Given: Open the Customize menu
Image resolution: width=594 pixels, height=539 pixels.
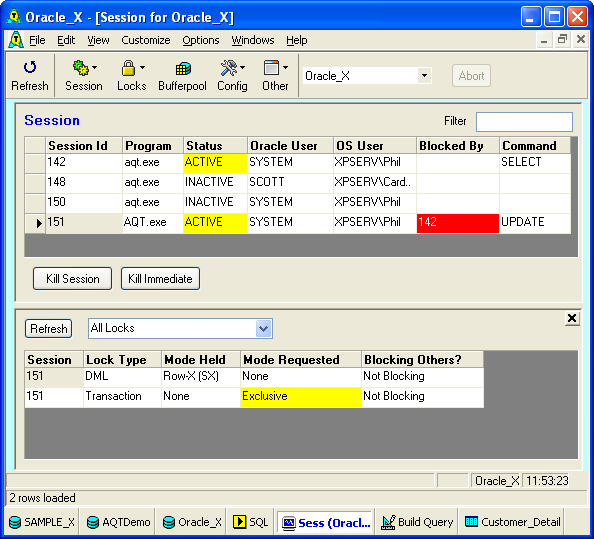Looking at the screenshot, I should pos(145,40).
